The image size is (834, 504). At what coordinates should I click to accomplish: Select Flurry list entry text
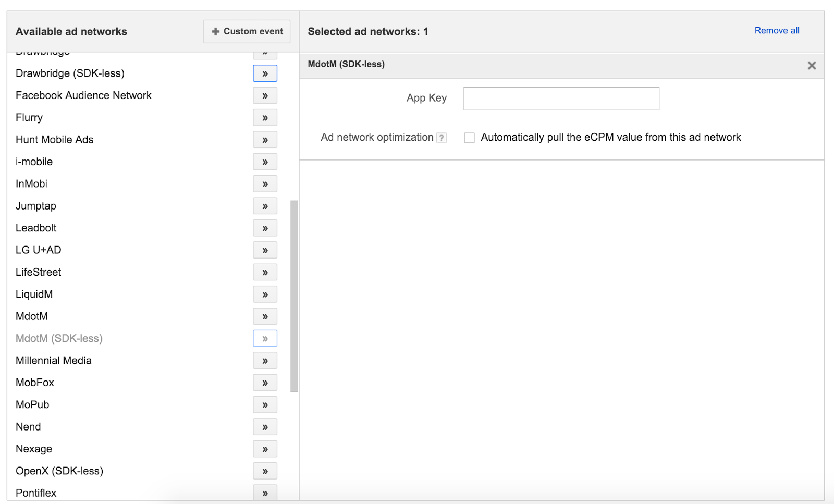pyautogui.click(x=29, y=118)
